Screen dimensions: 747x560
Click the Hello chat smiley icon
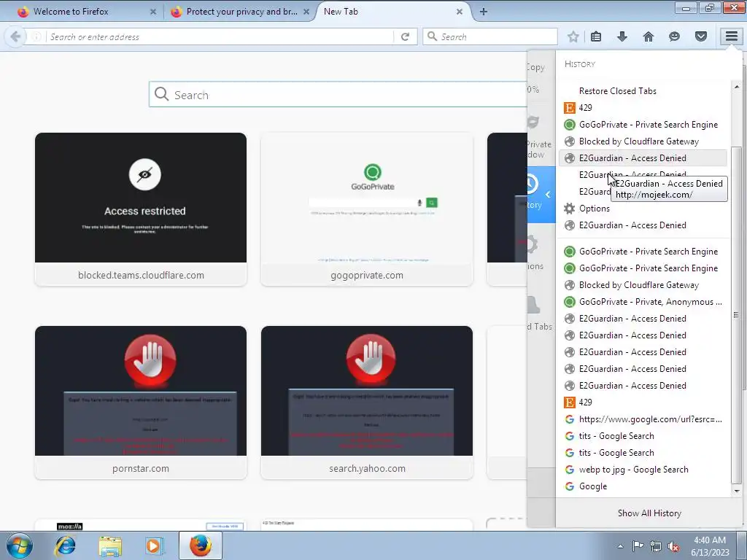click(x=674, y=36)
